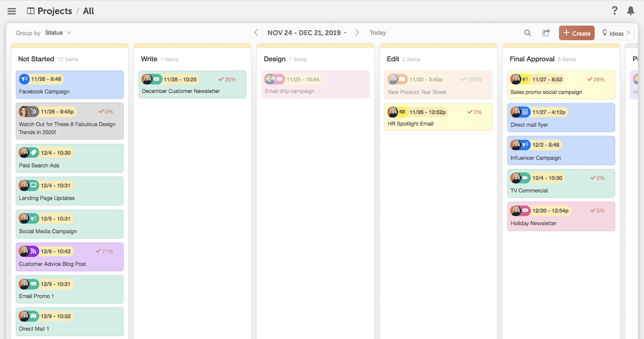This screenshot has width=644, height=339.
Task: Go to the previous date range
Action: [x=256, y=33]
